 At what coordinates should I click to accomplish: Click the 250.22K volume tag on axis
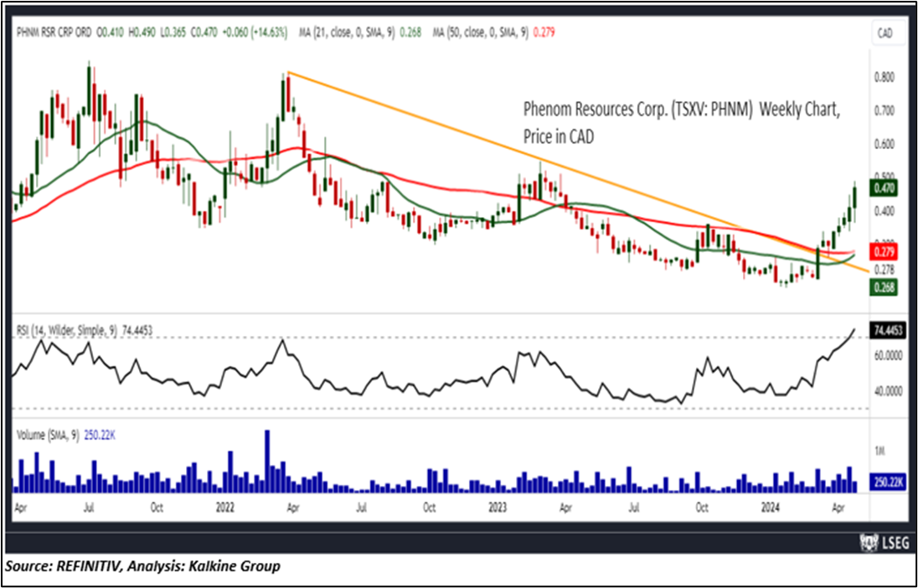pyautogui.click(x=888, y=480)
